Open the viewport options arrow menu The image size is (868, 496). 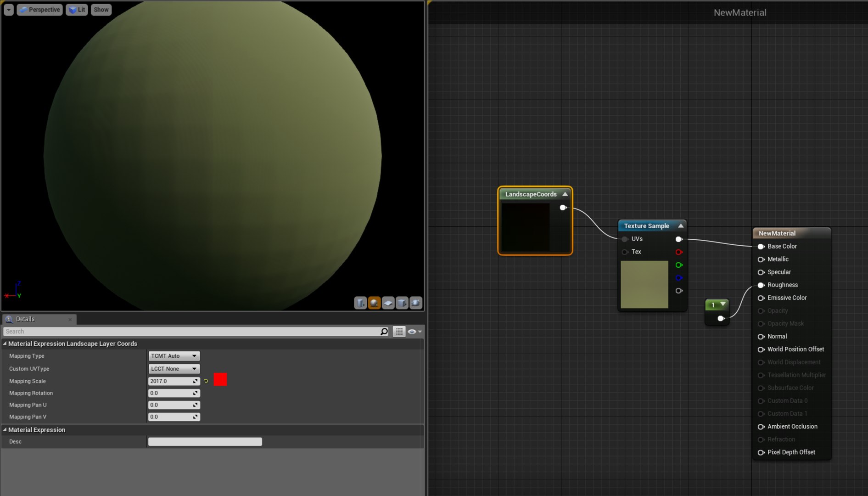click(9, 9)
